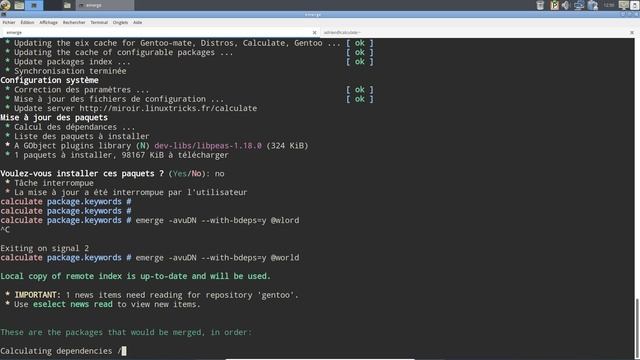Close the adrien@calculate tab with its X
This screenshot has width=640, height=360.
[x=632, y=33]
